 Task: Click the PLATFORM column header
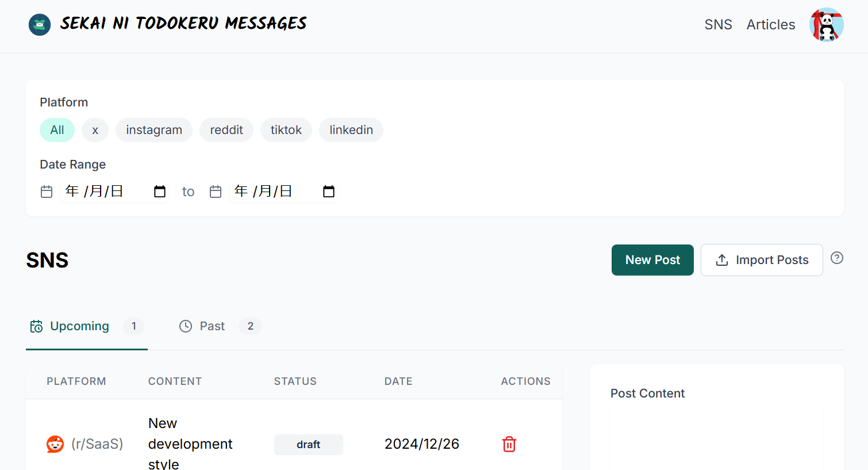pos(76,381)
